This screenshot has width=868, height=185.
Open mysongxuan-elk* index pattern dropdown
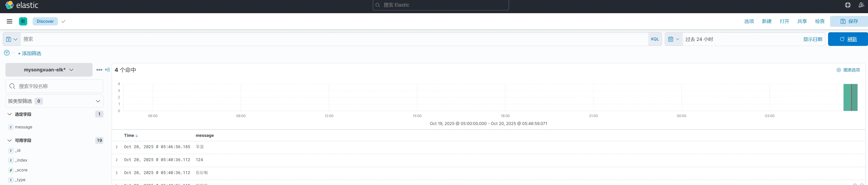coord(49,70)
